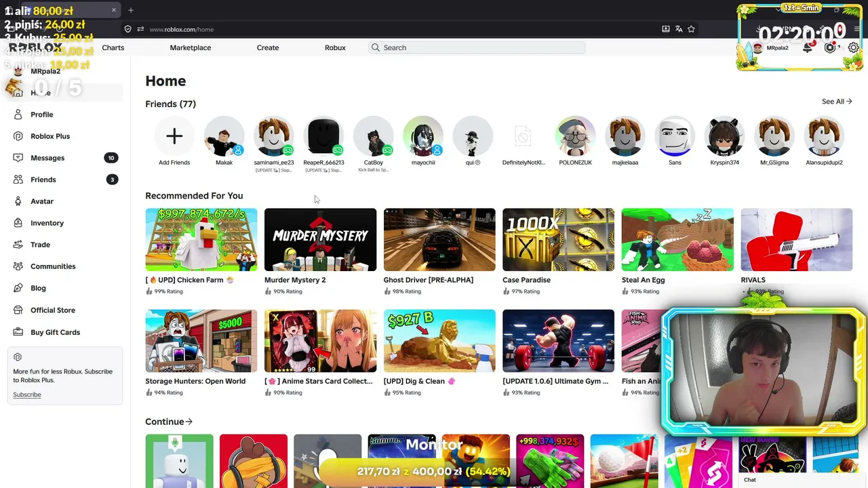Open the Storage Hunters: Open World thumbnail
Viewport: 868px width, 488px height.
201,341
